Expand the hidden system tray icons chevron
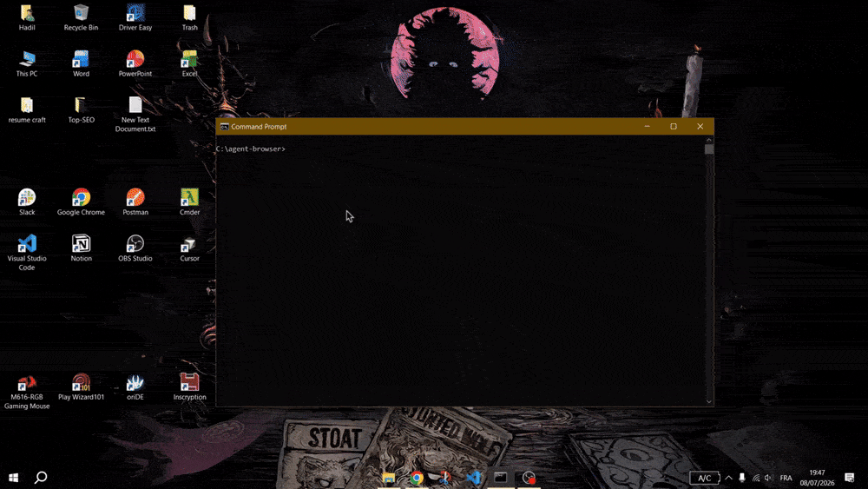The image size is (868, 489). click(x=728, y=478)
